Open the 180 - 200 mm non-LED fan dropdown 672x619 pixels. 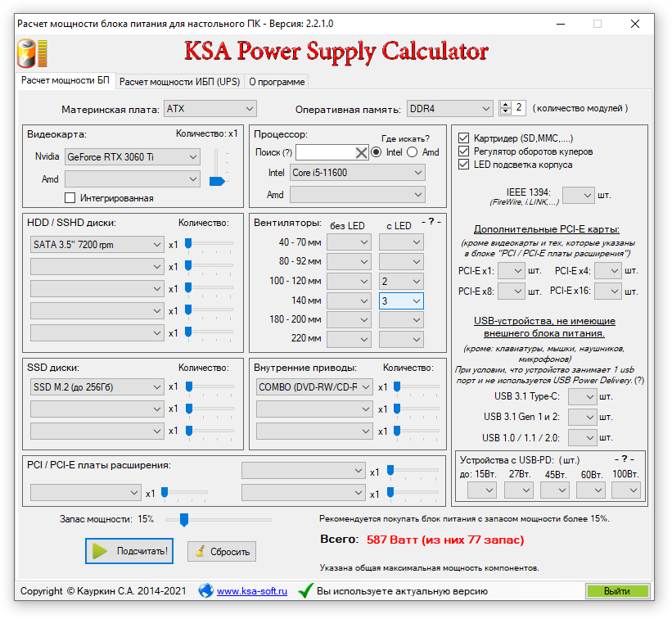click(349, 320)
